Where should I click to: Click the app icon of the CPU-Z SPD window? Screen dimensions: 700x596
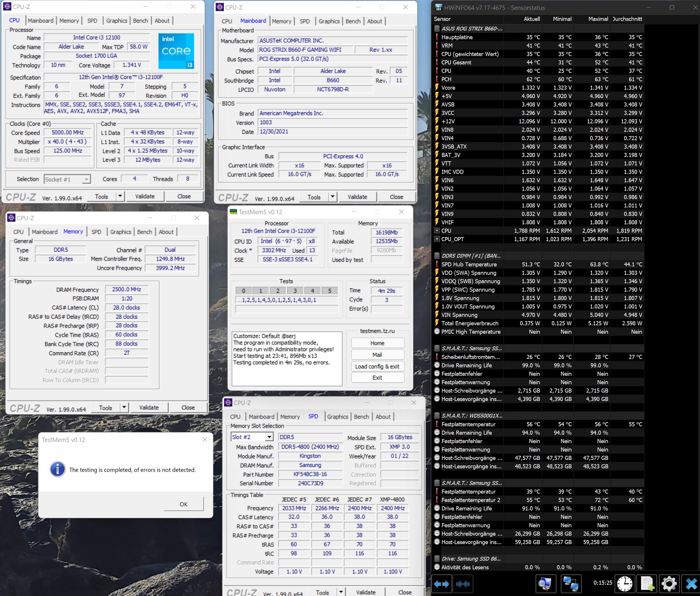(x=228, y=402)
